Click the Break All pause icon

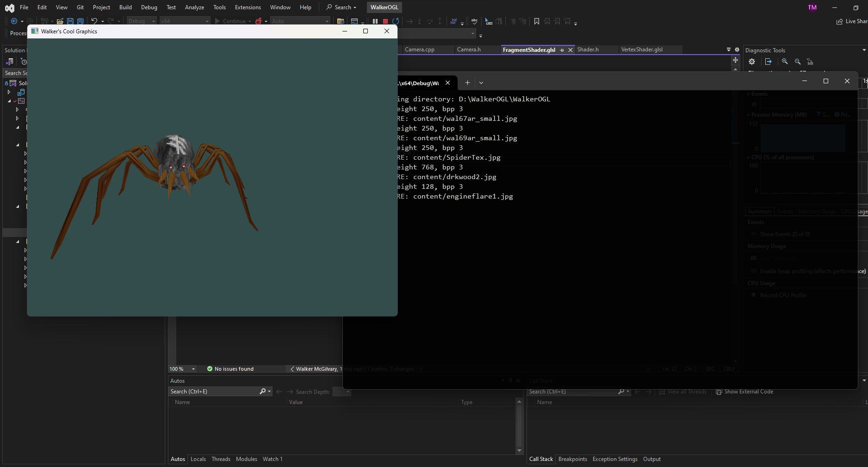(x=375, y=21)
